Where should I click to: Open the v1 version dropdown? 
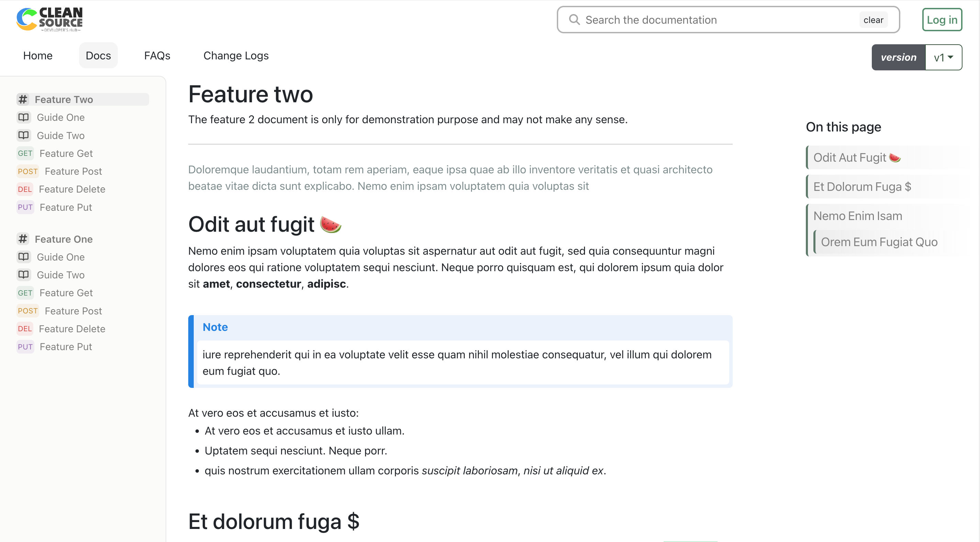point(943,57)
